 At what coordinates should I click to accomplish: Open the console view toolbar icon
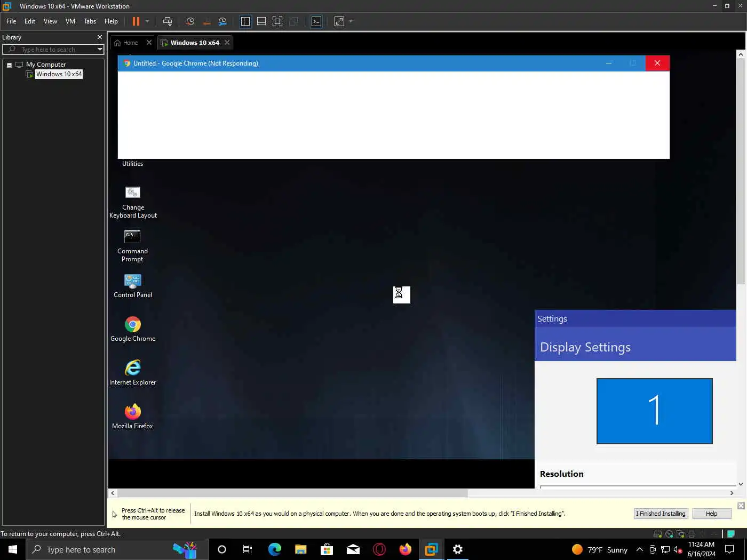[316, 21]
